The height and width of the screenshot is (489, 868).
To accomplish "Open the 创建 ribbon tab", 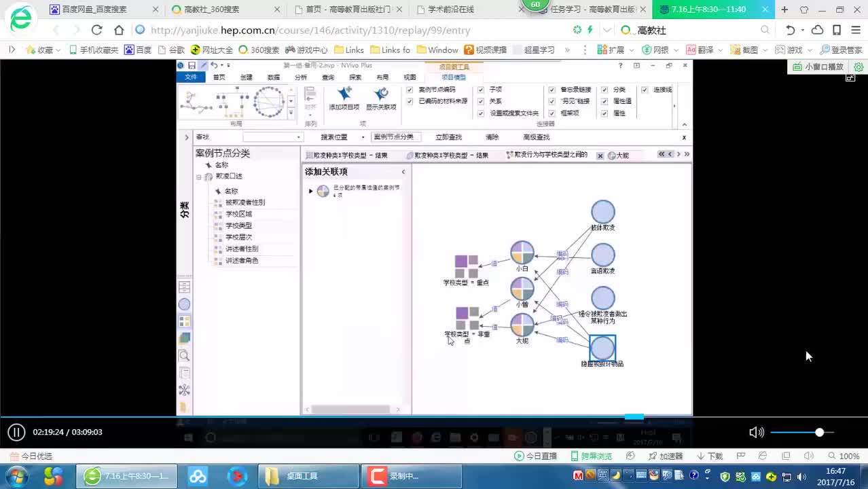I will pos(246,77).
